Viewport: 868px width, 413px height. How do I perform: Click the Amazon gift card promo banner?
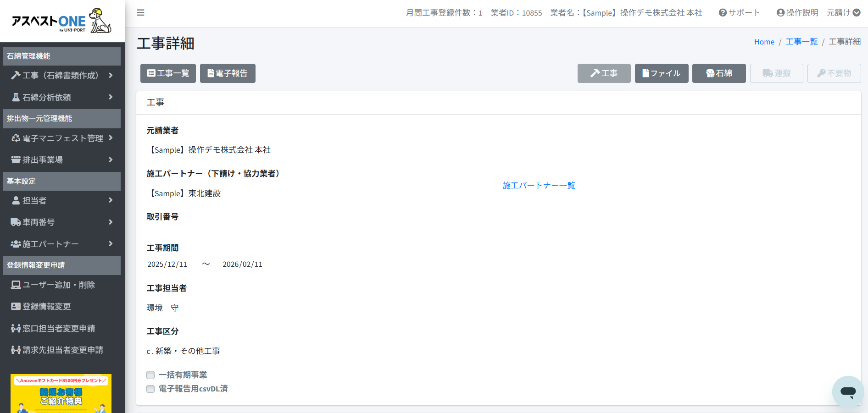tap(61, 393)
